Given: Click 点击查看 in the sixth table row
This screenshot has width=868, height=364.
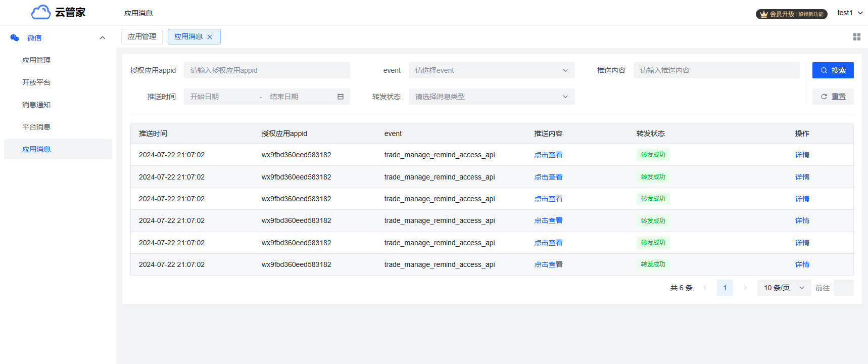Looking at the screenshot, I should click(548, 264).
